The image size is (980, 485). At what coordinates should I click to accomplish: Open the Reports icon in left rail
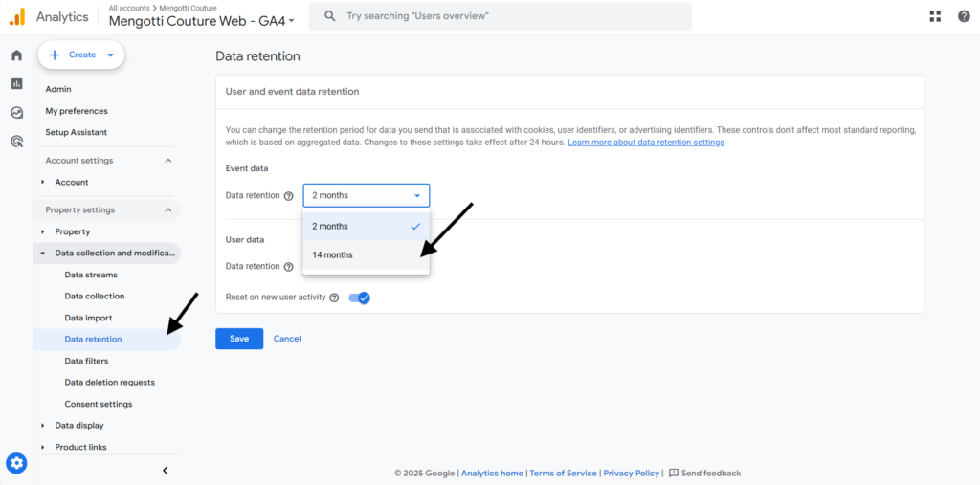[17, 84]
